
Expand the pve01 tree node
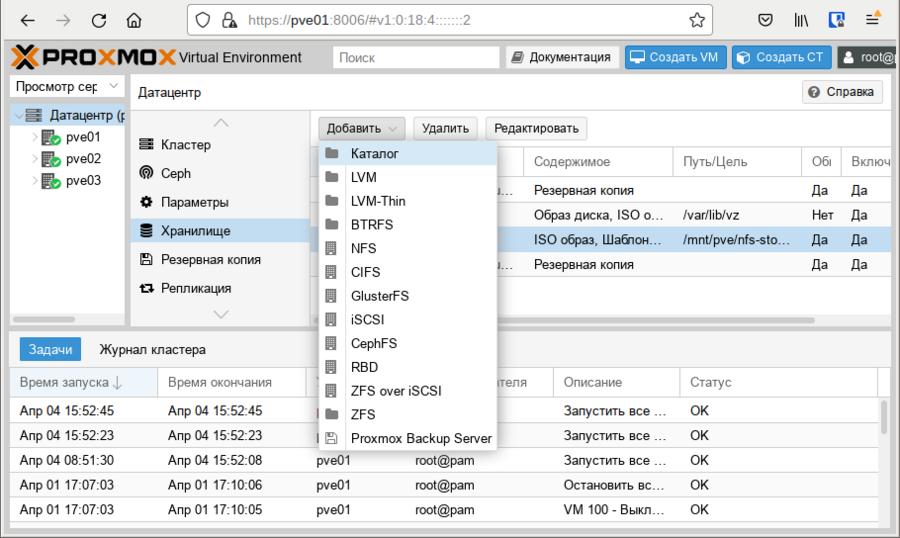click(x=34, y=137)
